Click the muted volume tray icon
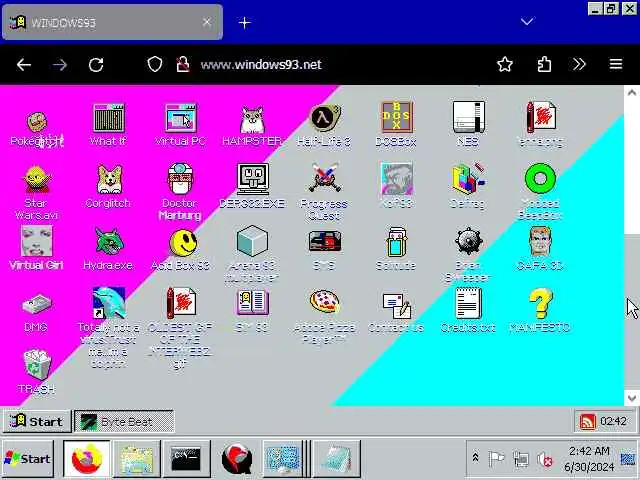This screenshot has height=480, width=640. (x=545, y=460)
